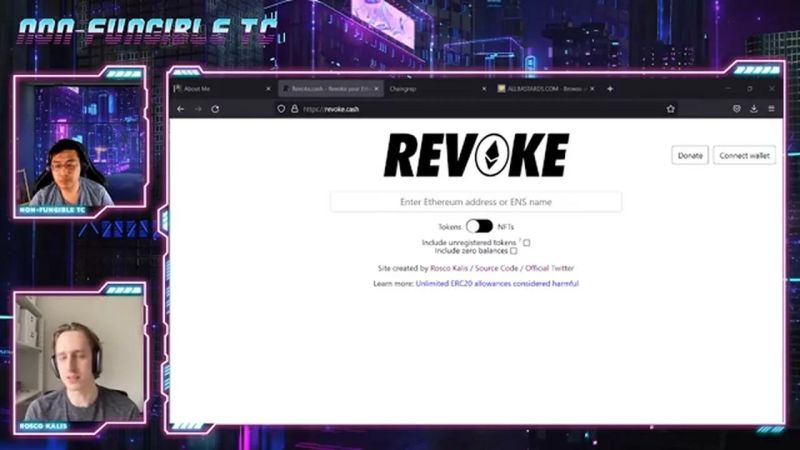
Task: Click the NFTs label beside the toggle
Action: point(506,227)
